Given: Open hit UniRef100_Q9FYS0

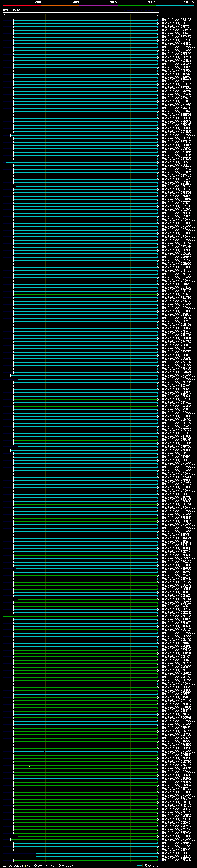Looking at the screenshot, I should [177, 26].
